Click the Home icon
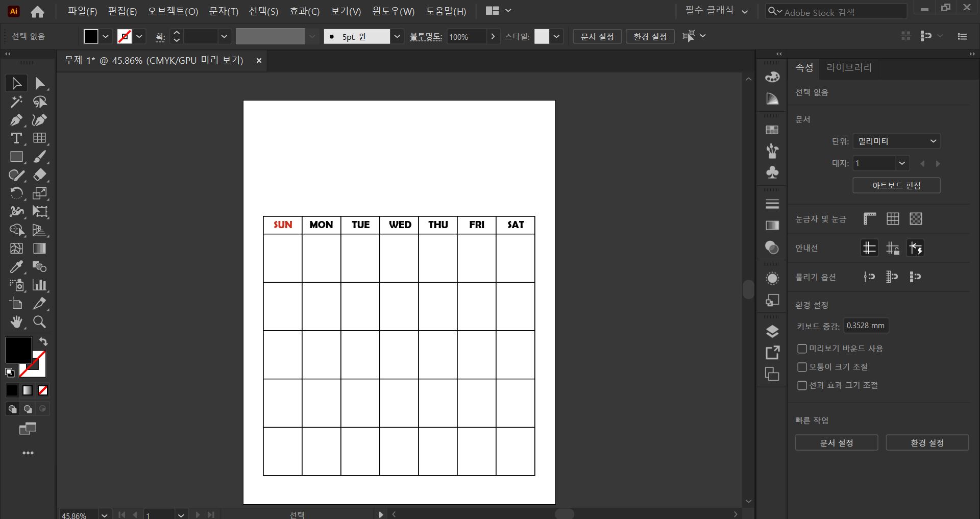This screenshot has width=980, height=519. [37, 11]
